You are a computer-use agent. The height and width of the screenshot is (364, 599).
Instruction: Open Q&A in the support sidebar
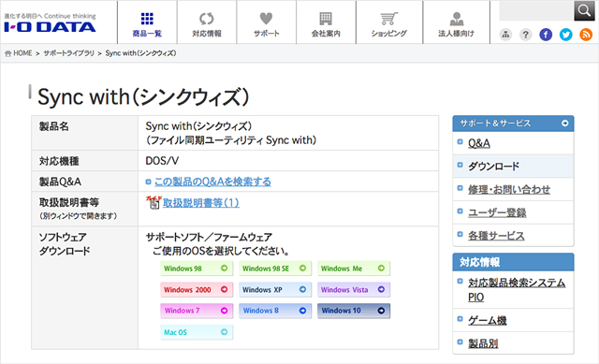pos(479,143)
